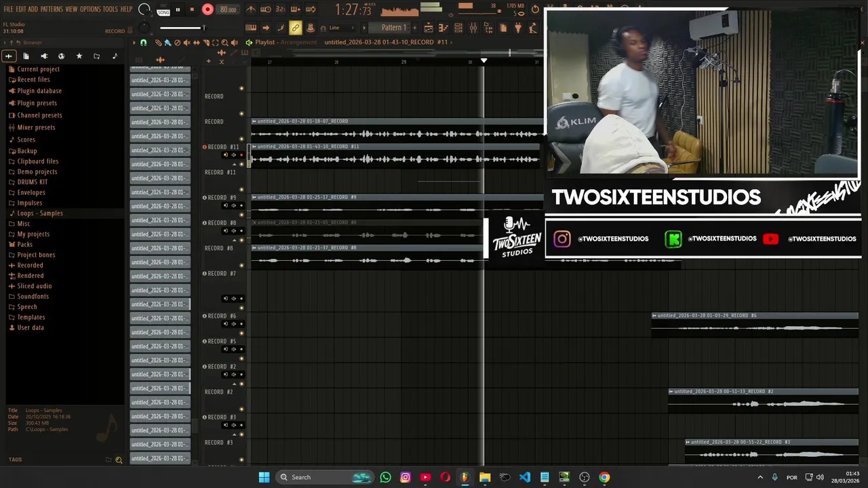Click the playlist Playback speaker tool
This screenshot has width=868, height=488.
point(235,42)
